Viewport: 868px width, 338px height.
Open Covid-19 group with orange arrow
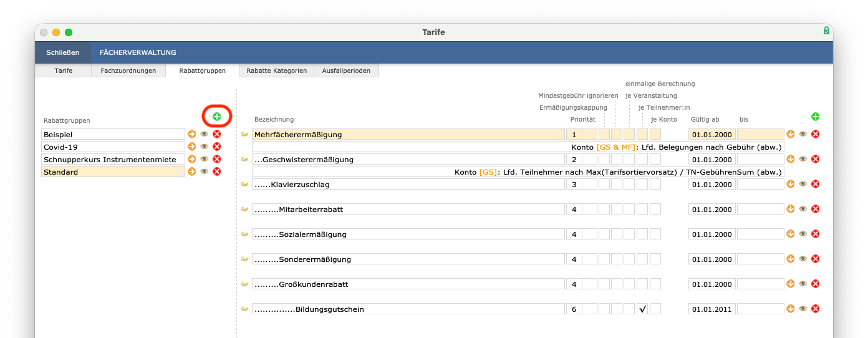[191, 147]
